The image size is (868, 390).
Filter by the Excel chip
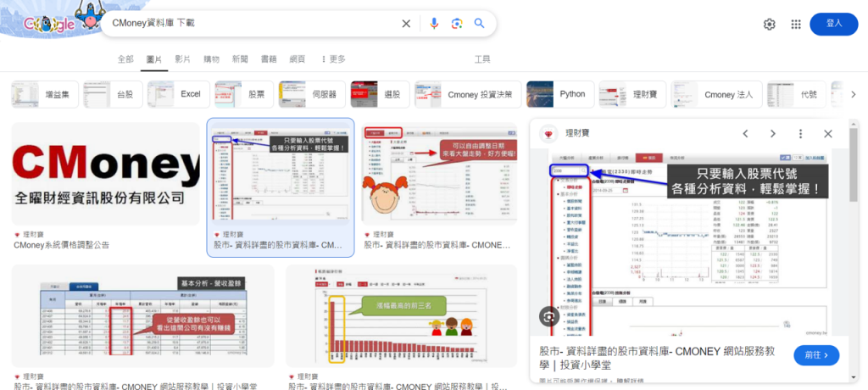pyautogui.click(x=178, y=94)
